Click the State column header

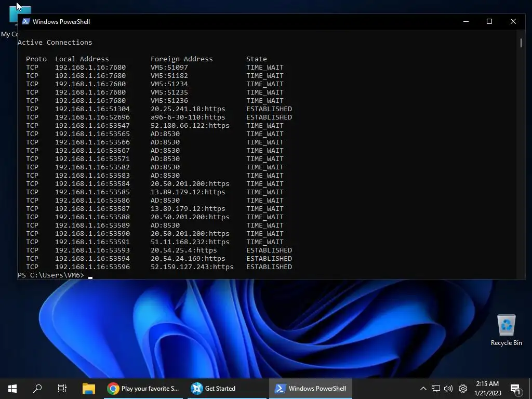pos(257,59)
